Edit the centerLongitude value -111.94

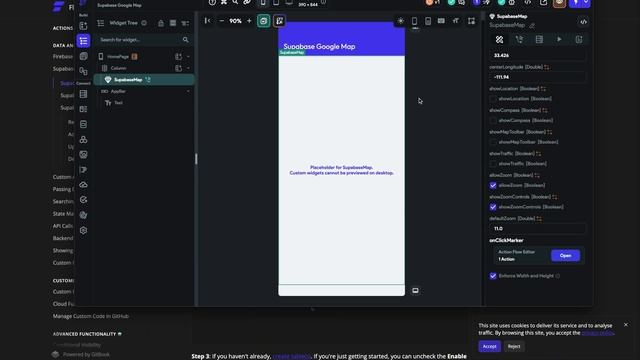click(538, 77)
